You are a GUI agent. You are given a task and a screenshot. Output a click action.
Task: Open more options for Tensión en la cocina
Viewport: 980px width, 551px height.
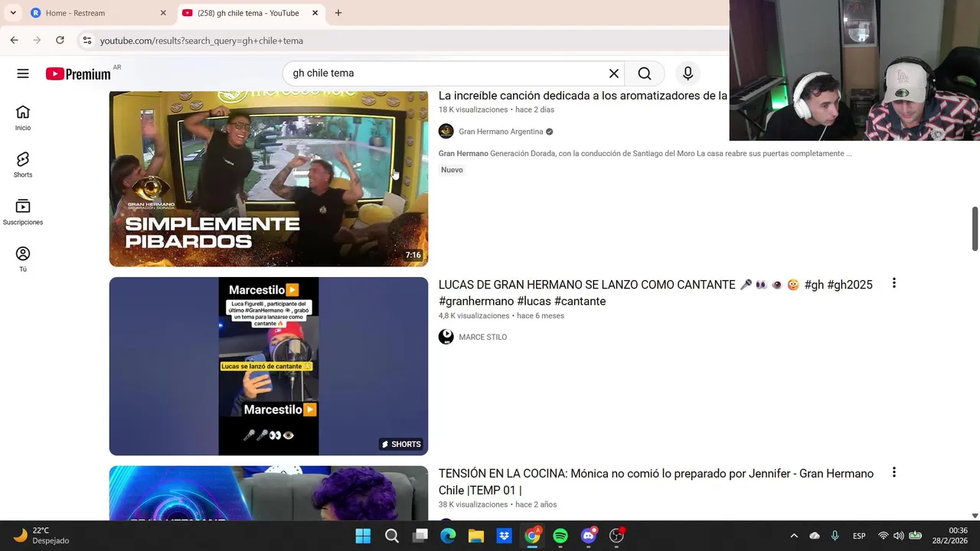pos(893,473)
